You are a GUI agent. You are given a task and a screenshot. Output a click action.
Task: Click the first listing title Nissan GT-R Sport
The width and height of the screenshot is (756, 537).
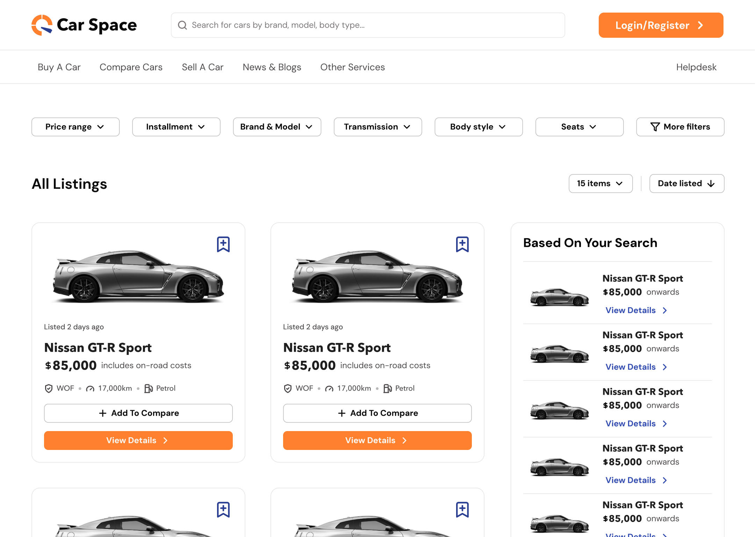[x=98, y=348]
